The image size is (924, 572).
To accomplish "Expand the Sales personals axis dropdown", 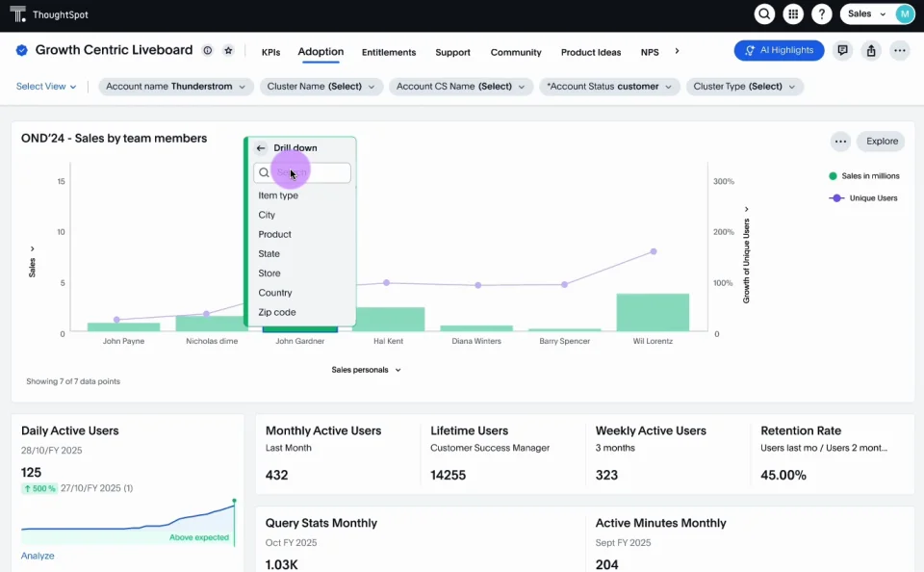I will pos(367,370).
